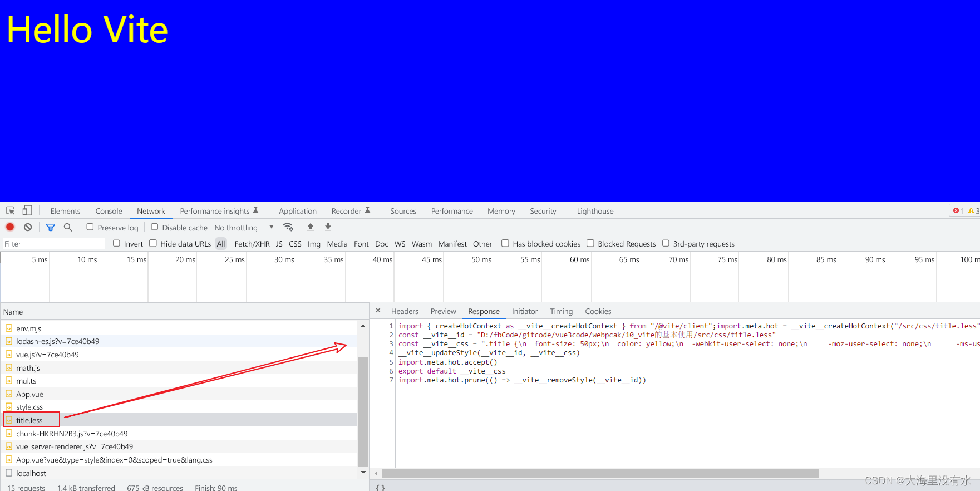This screenshot has width=980, height=491.
Task: Open the No throttling dropdown
Action: click(x=244, y=227)
